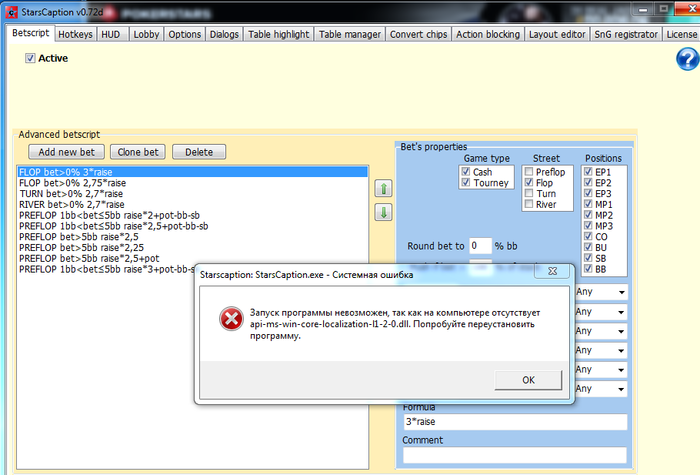Toggle the Active checkbox

pyautogui.click(x=30, y=58)
